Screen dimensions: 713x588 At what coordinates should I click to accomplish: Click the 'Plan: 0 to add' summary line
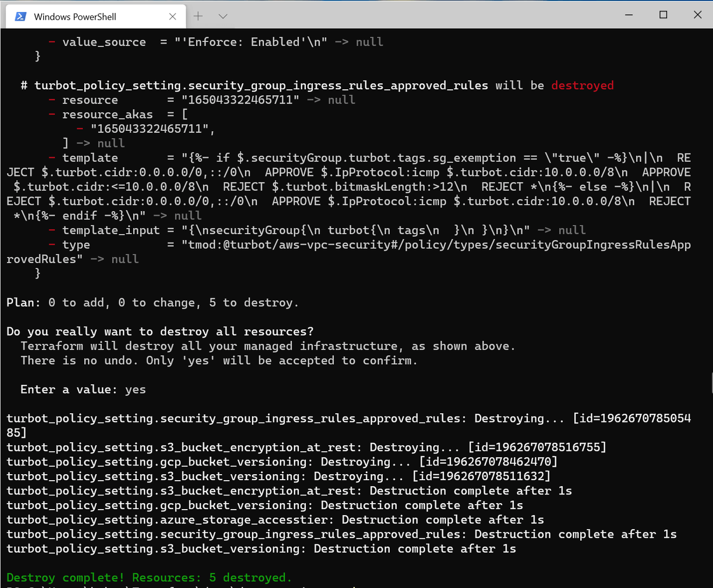152,303
